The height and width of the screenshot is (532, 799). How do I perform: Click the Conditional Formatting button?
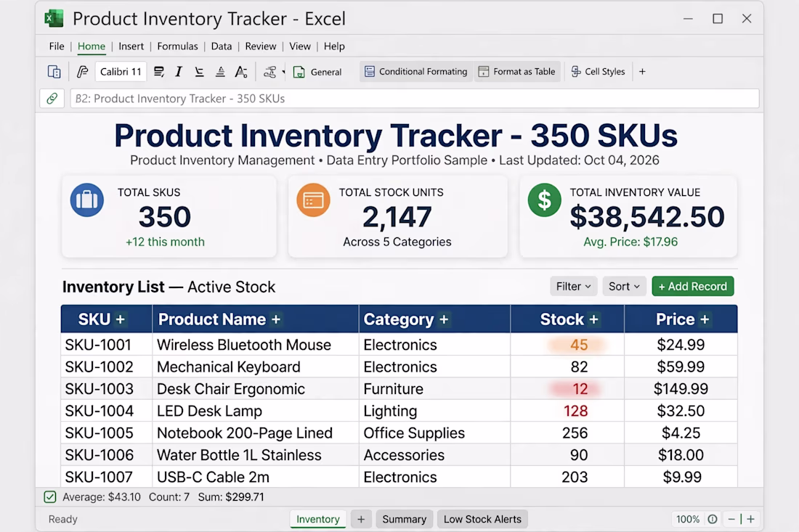click(x=415, y=72)
